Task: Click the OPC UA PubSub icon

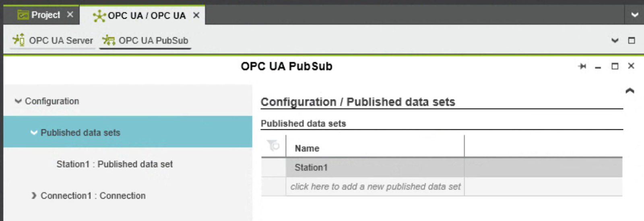Action: (108, 40)
